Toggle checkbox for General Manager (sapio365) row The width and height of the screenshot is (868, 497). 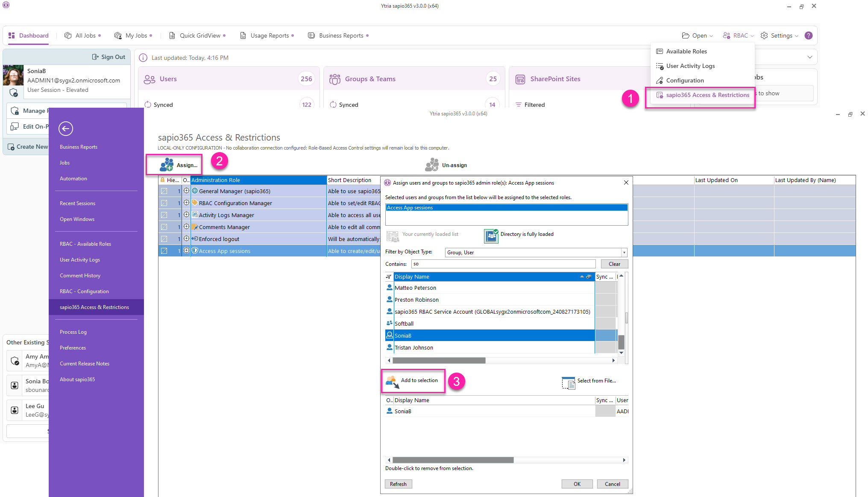click(x=164, y=191)
